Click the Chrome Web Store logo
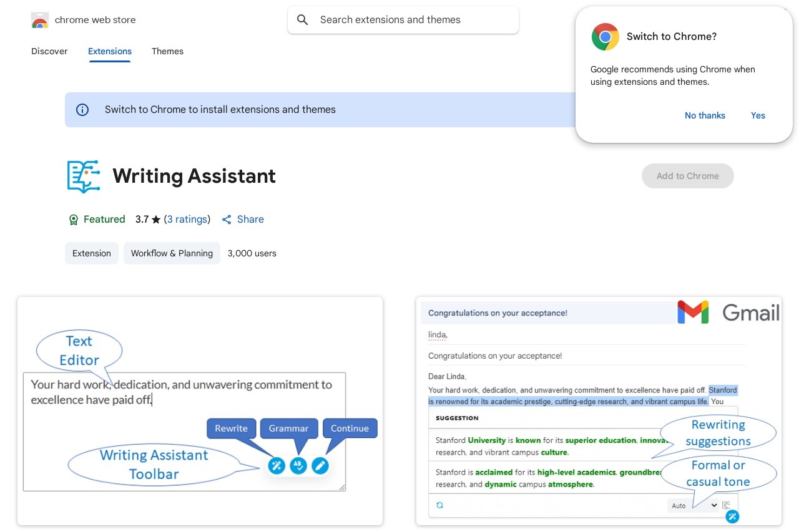This screenshot has width=799, height=532. pyautogui.click(x=40, y=20)
